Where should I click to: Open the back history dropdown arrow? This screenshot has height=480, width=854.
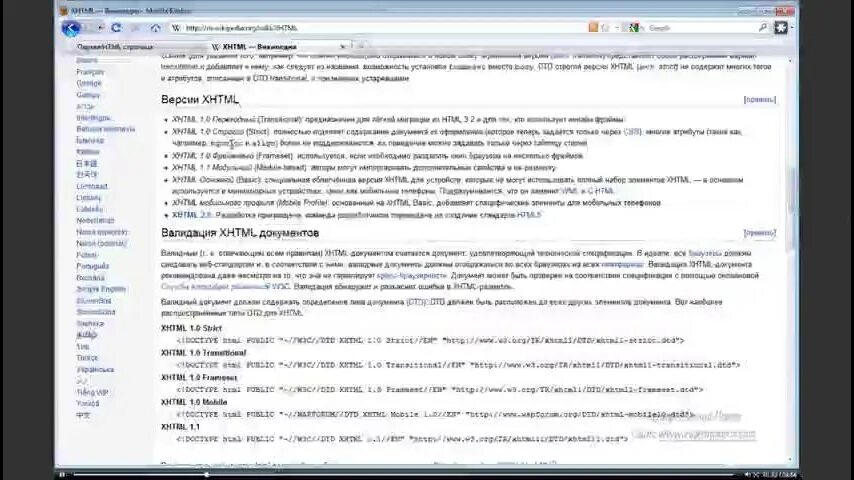click(100, 28)
